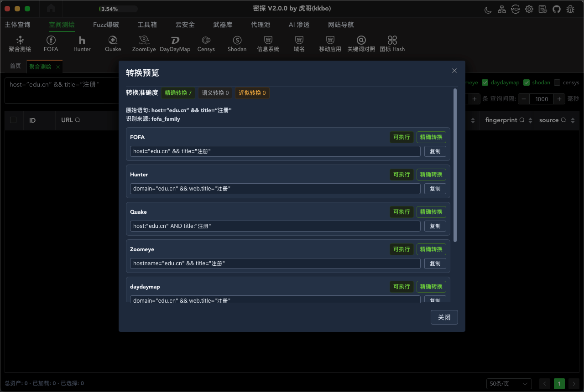This screenshot has width=584, height=392.
Task: Open the ZoomEye tool in the toolbar
Action: point(144,44)
